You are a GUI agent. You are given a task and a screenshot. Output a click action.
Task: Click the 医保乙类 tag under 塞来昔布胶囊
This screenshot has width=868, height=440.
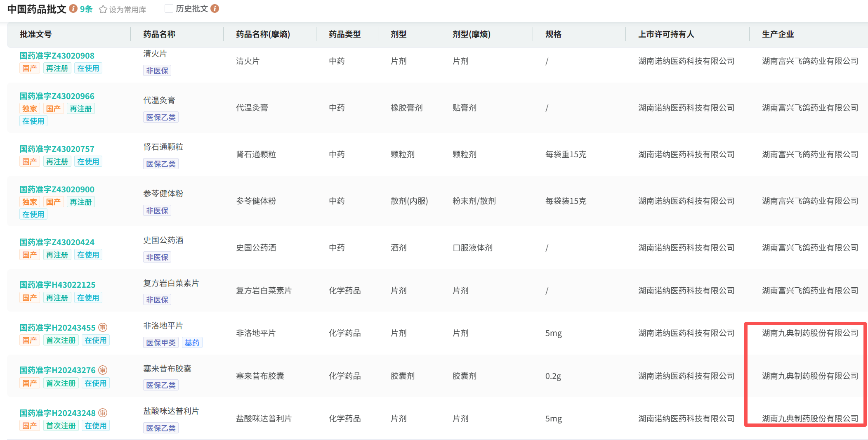coord(161,385)
